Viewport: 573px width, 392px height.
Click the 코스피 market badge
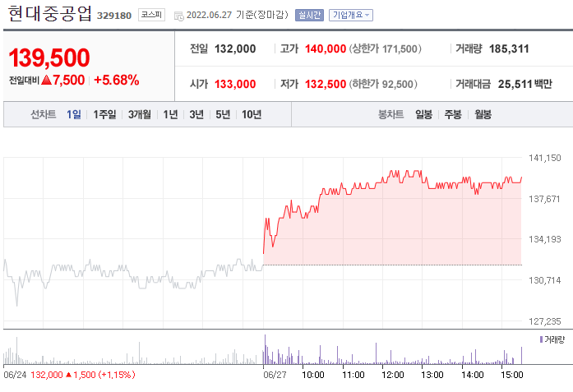[x=151, y=15]
